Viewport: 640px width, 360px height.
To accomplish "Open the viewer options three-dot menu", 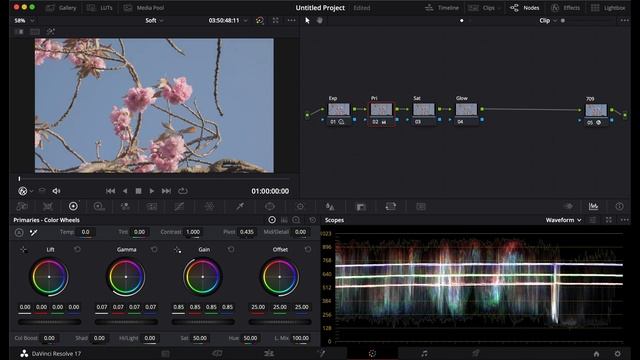I will tap(291, 20).
